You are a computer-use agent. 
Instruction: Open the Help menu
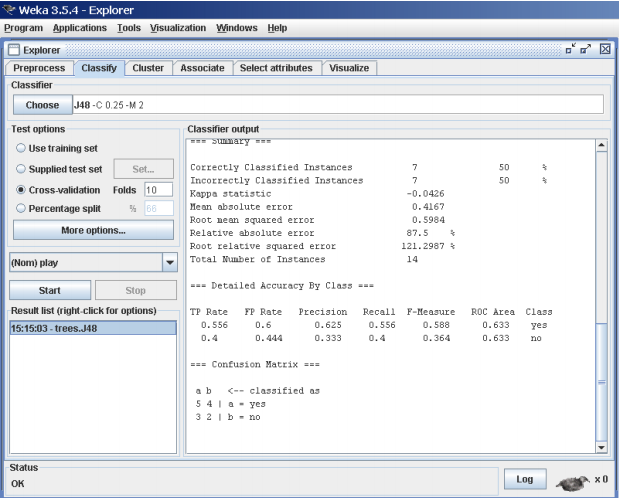point(277,28)
